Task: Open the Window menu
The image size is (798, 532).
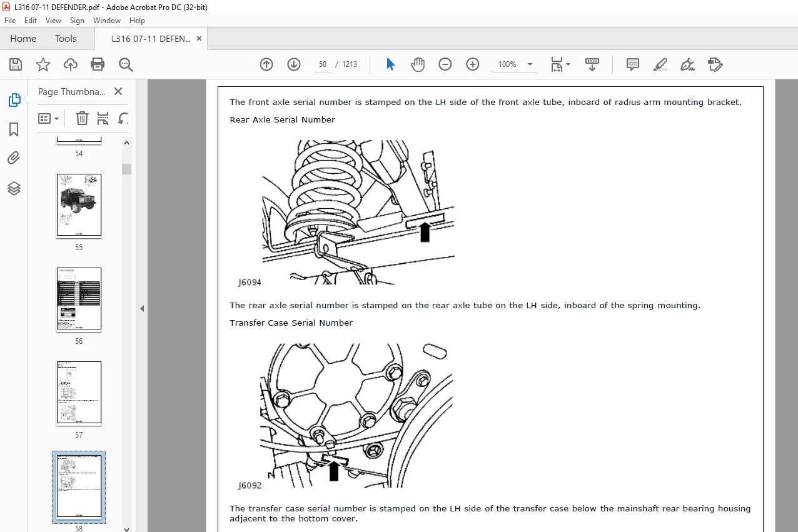Action: 107,21
